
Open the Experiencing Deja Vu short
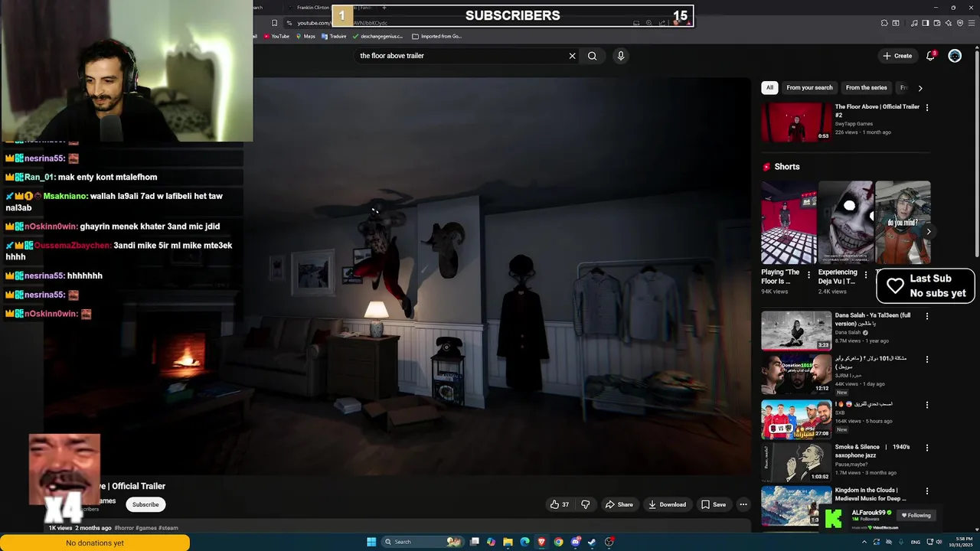coord(846,223)
